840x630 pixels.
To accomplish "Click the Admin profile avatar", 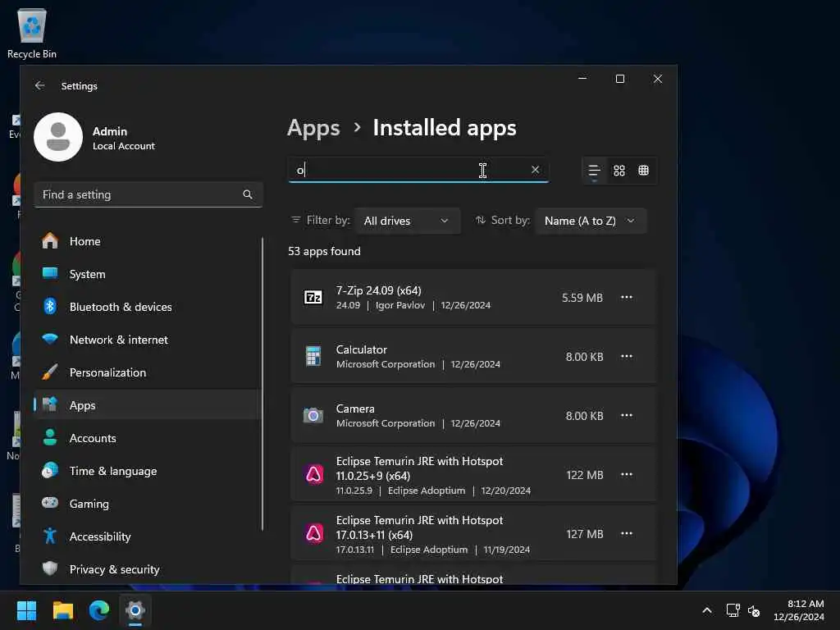I will tap(58, 137).
